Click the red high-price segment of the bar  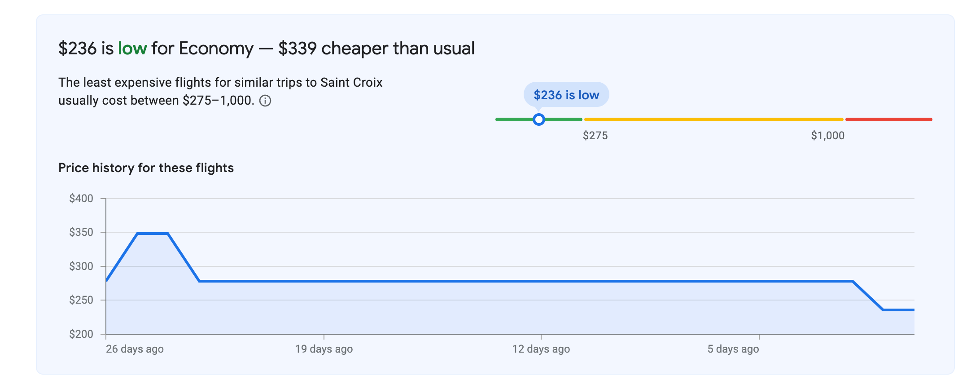[x=888, y=119]
